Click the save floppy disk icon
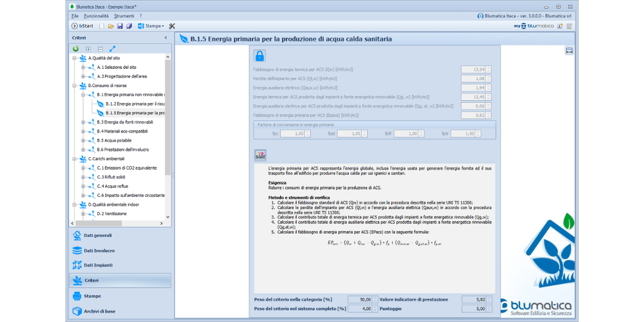 click(x=120, y=26)
